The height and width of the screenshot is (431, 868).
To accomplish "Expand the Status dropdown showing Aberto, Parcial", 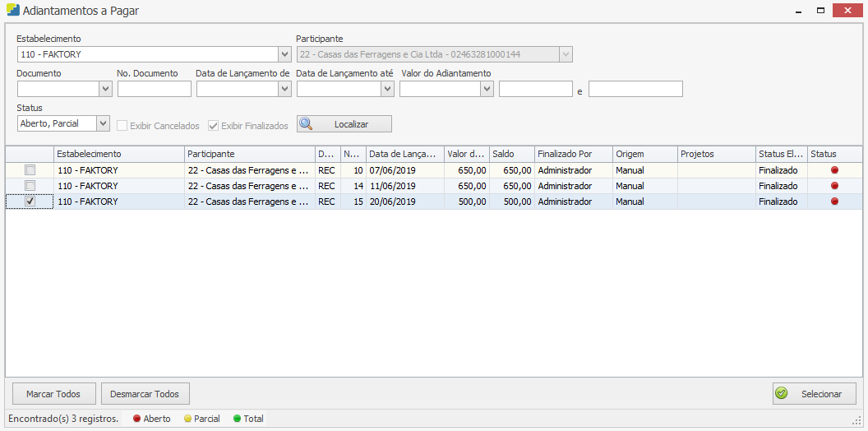I will click(103, 124).
